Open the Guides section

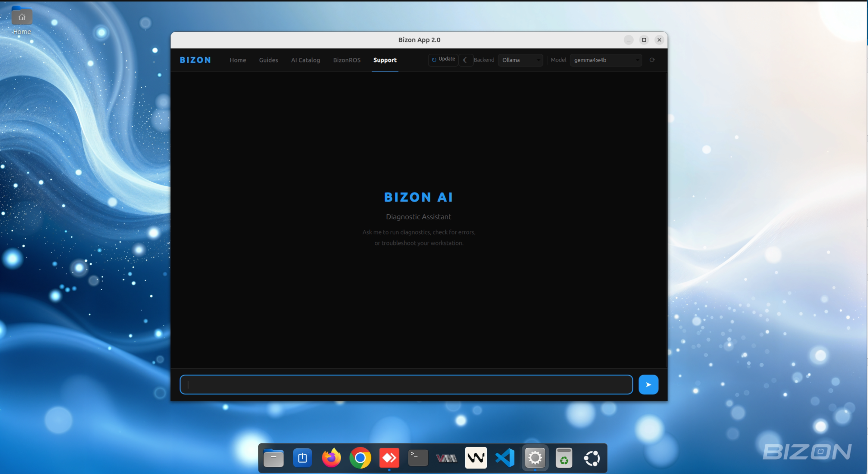tap(268, 60)
